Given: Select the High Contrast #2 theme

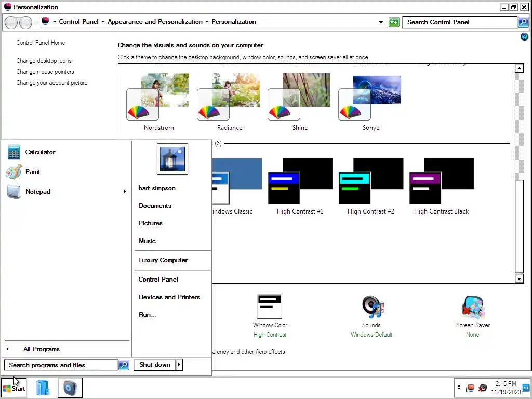Looking at the screenshot, I should pyautogui.click(x=371, y=187).
